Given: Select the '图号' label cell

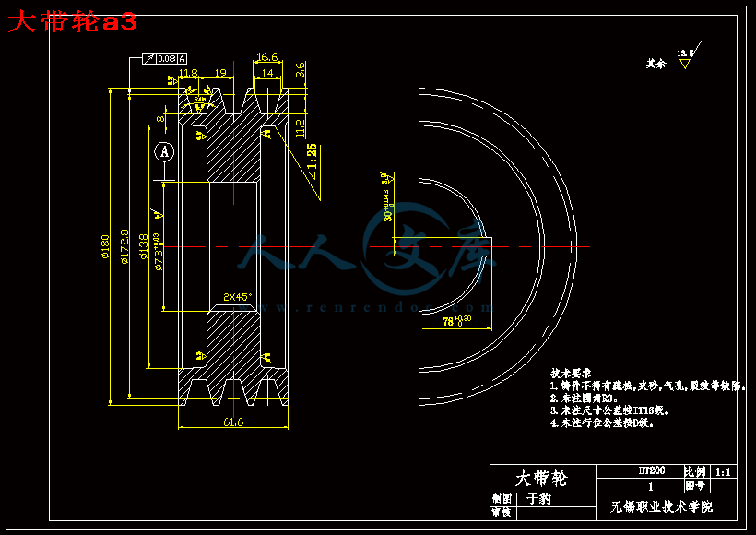Looking at the screenshot, I should click(695, 485).
